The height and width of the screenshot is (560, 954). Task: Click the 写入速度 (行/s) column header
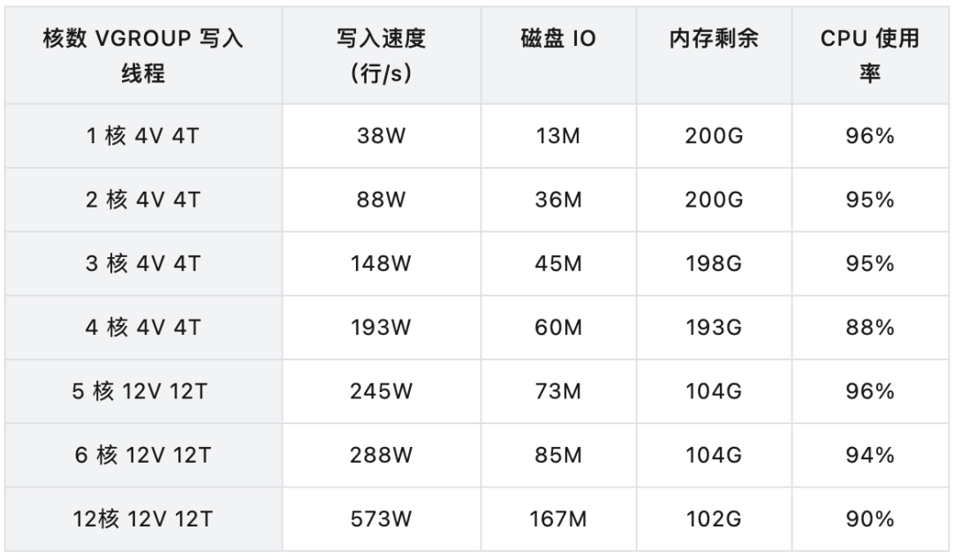point(381,56)
